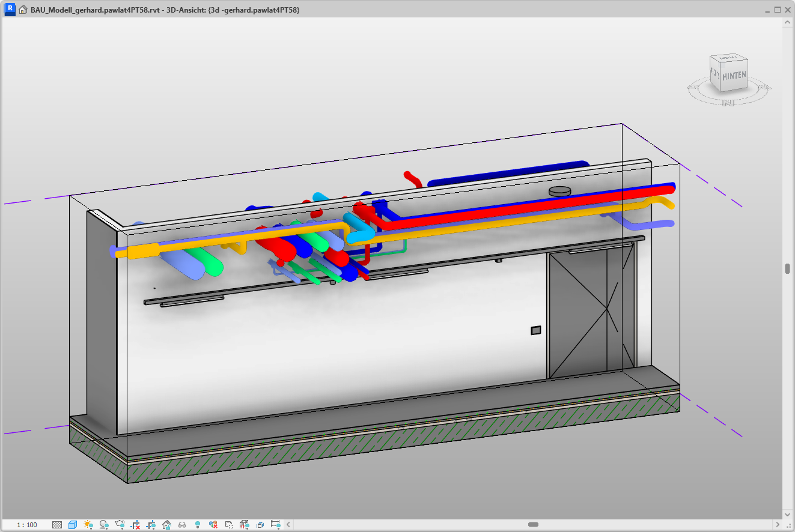Open the view scale 1:100 selector
The image size is (795, 532).
(27, 525)
